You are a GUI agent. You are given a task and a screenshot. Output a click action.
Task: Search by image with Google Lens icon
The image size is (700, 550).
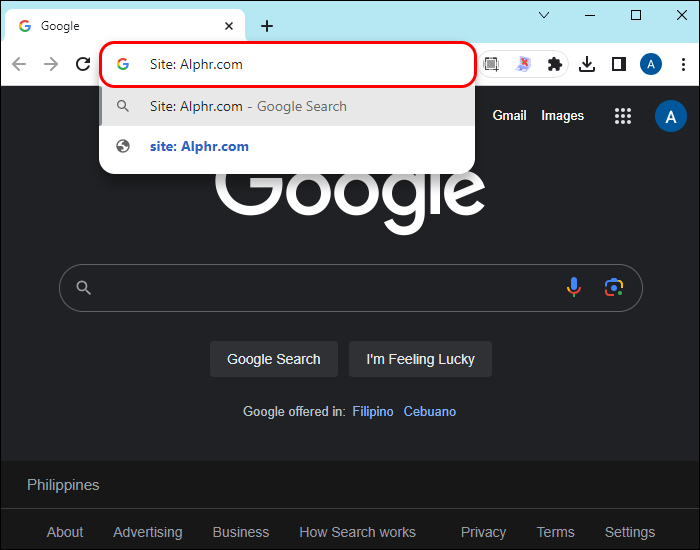pos(614,288)
